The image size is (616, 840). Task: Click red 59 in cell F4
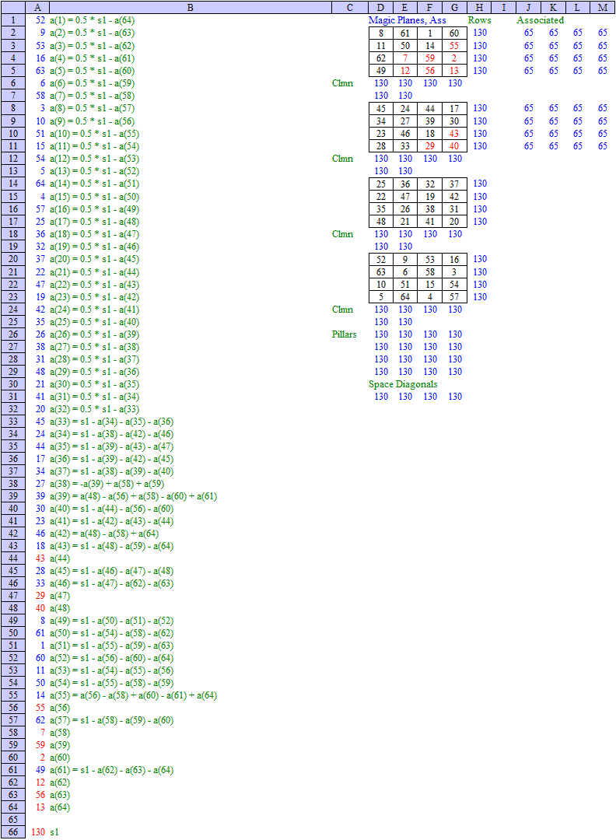pyautogui.click(x=429, y=58)
